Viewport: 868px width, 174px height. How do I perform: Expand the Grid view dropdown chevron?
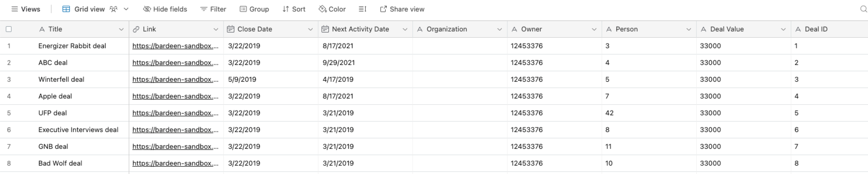tap(126, 9)
